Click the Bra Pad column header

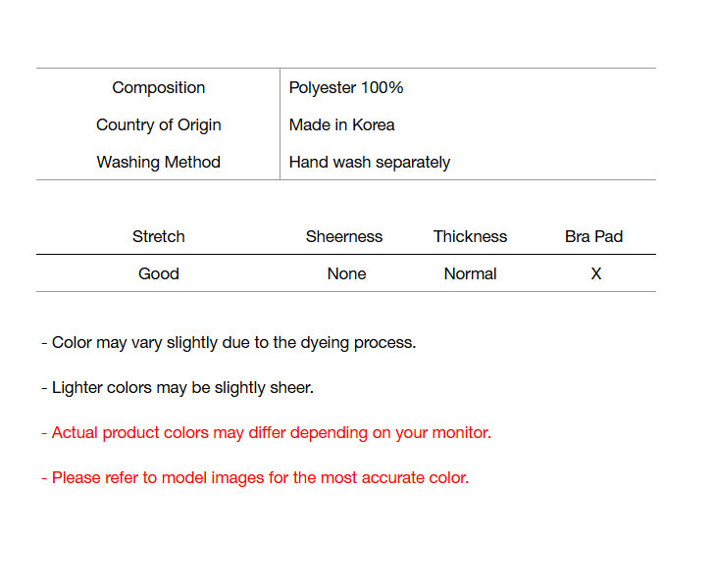tap(593, 237)
